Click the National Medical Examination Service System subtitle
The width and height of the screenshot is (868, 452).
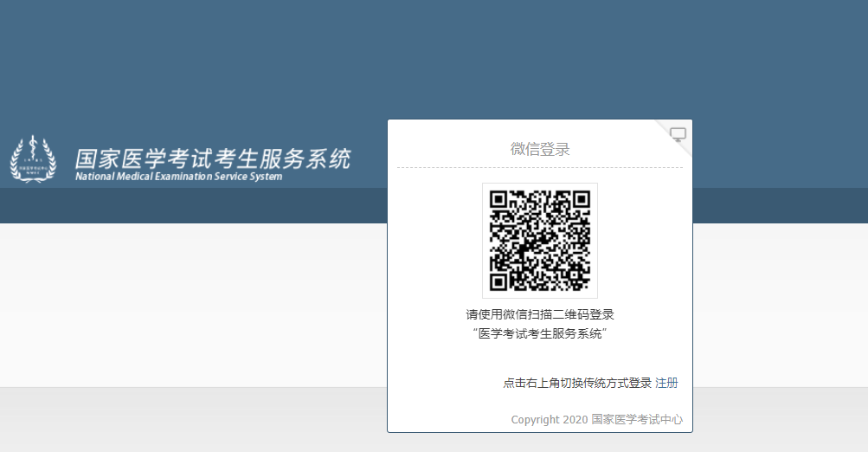click(x=179, y=177)
